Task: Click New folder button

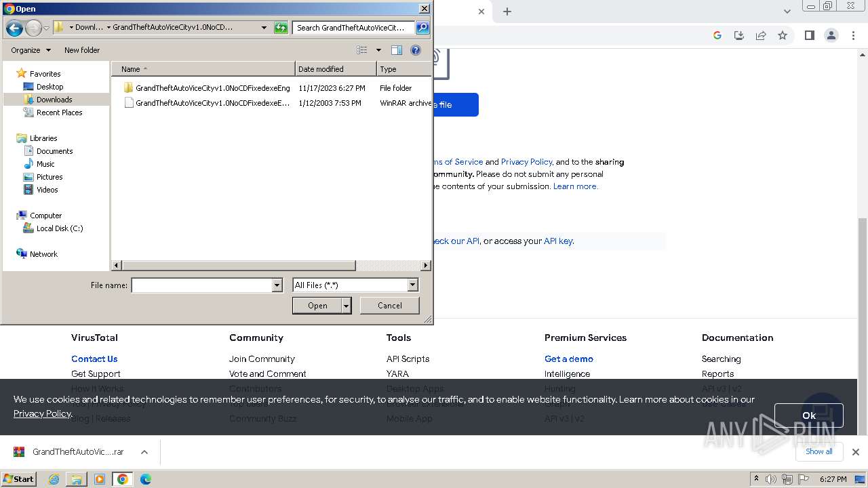Action: click(82, 50)
